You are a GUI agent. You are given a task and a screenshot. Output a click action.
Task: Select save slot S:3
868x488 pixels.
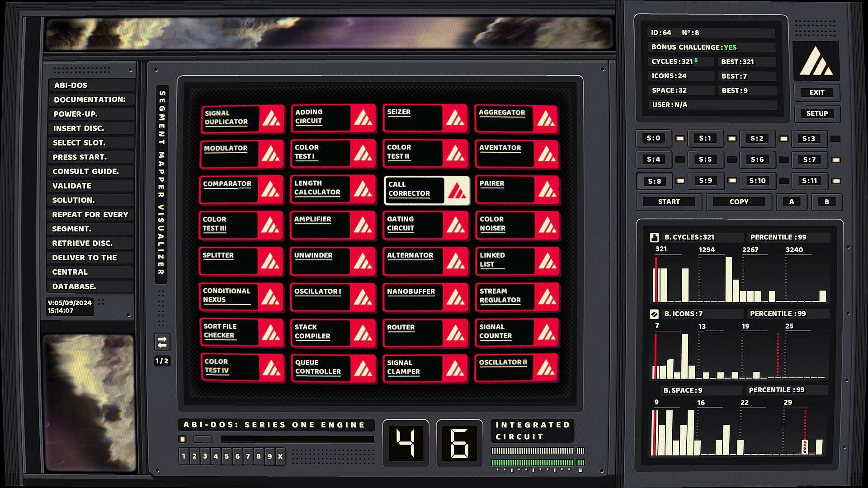point(808,138)
